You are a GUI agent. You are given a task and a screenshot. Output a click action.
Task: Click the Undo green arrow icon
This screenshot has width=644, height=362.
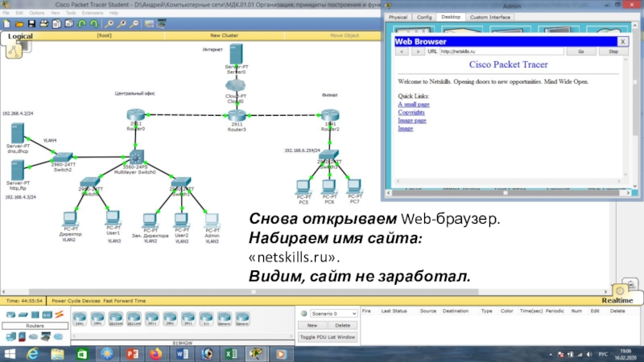pyautogui.click(x=82, y=24)
